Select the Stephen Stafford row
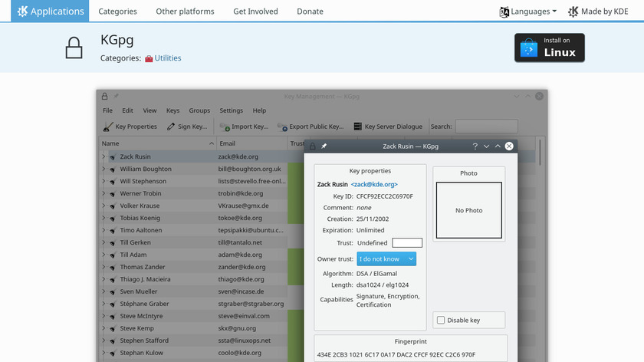 click(x=201, y=341)
